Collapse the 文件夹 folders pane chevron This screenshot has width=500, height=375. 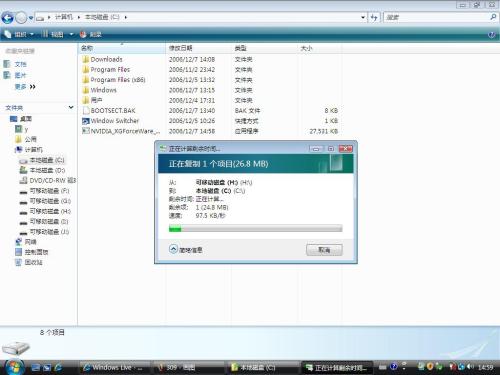point(71,107)
